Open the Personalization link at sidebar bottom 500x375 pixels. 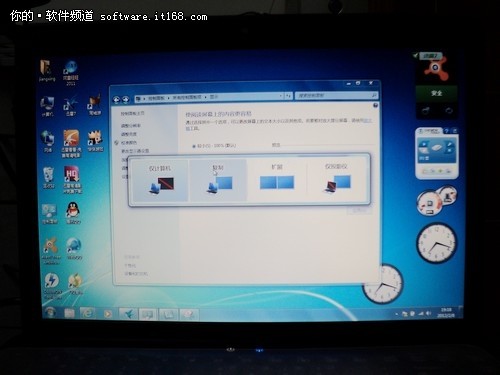[x=130, y=266]
